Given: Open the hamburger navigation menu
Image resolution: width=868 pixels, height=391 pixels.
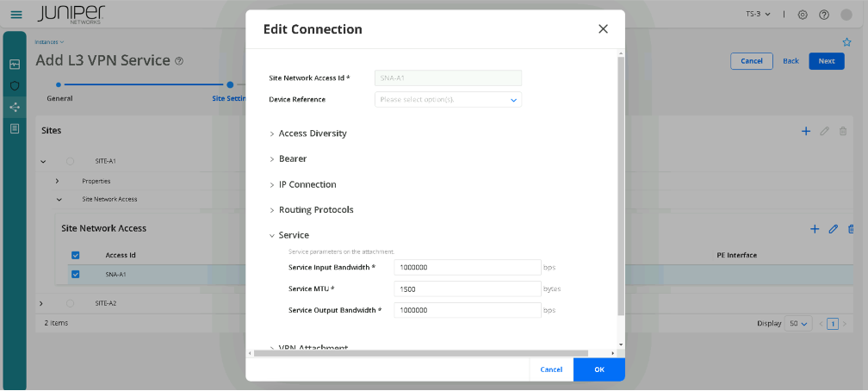Looking at the screenshot, I should tap(16, 15).
